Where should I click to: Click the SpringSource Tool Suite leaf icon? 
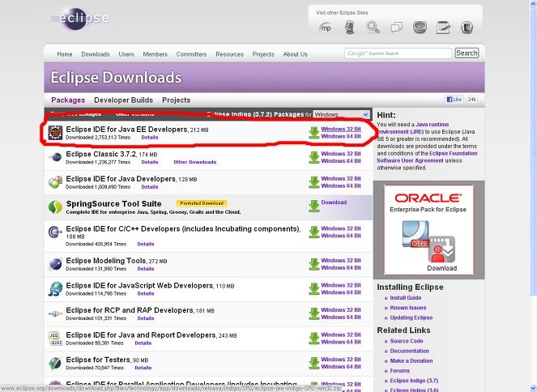(x=55, y=207)
